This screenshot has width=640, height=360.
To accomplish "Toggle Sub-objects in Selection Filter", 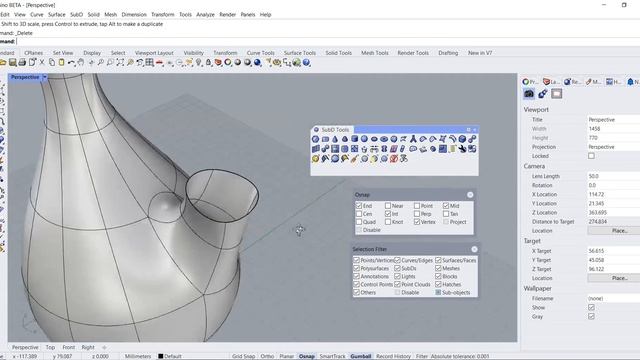I will pyautogui.click(x=438, y=292).
